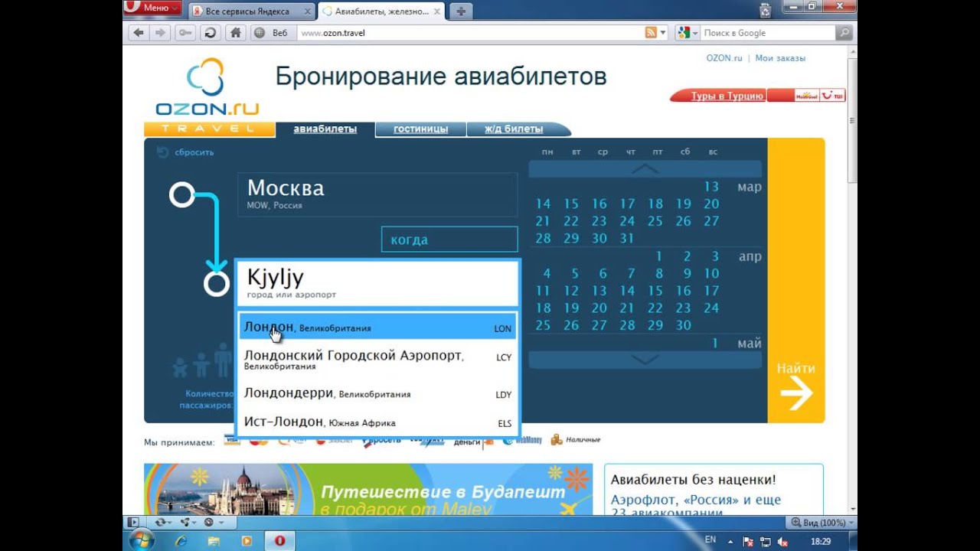Click the WebMoney payment logo
The image size is (980, 551).
point(524,441)
